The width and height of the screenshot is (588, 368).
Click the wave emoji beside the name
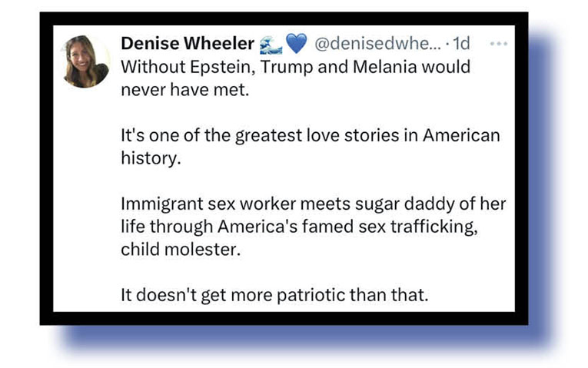(x=272, y=45)
